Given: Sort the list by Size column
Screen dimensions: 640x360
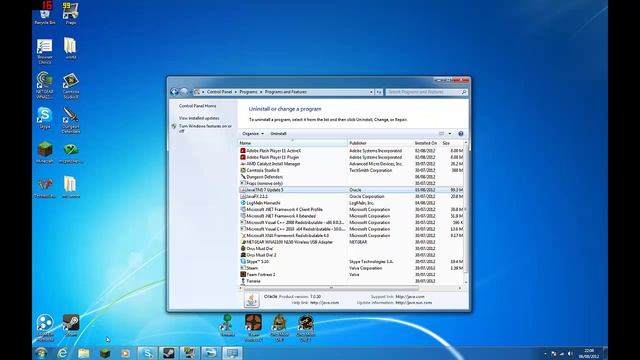Looking at the screenshot, I should tap(451, 143).
